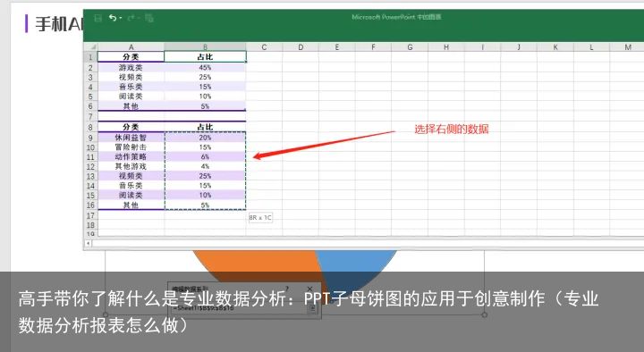This screenshot has height=352, width=644.
Task: Select column B header
Action: pyautogui.click(x=205, y=46)
